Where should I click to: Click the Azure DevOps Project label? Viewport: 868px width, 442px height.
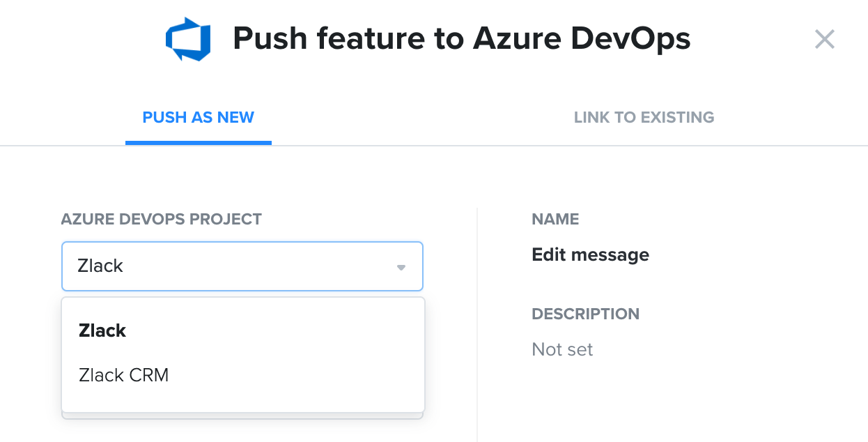161,219
